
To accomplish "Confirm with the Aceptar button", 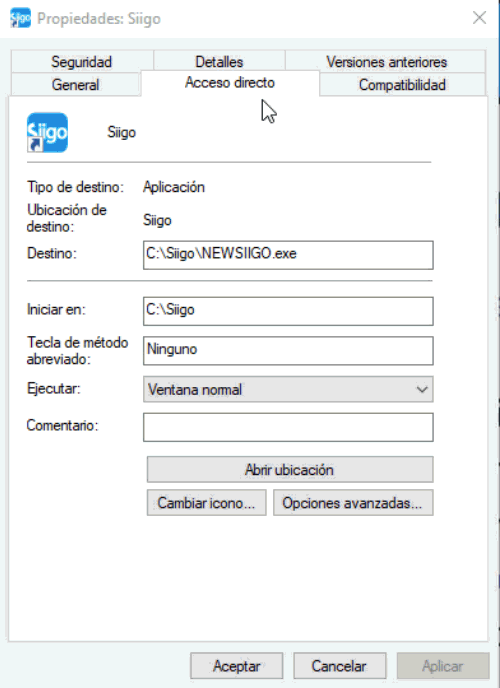I will coord(236,666).
